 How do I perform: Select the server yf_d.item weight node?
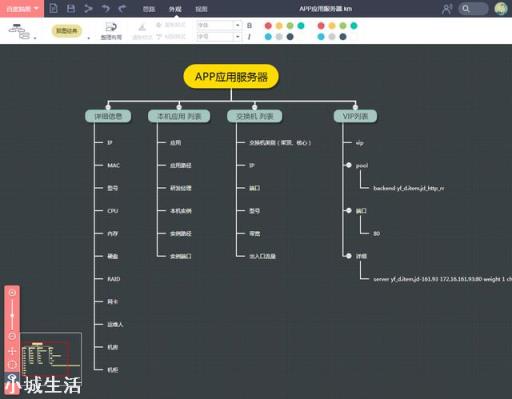coord(442,279)
